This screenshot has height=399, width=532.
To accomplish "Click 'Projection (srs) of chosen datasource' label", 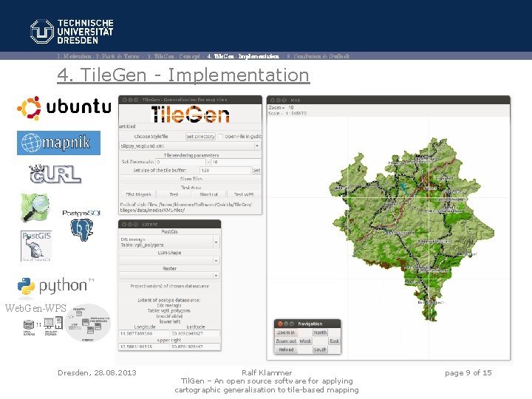I will (170, 286).
